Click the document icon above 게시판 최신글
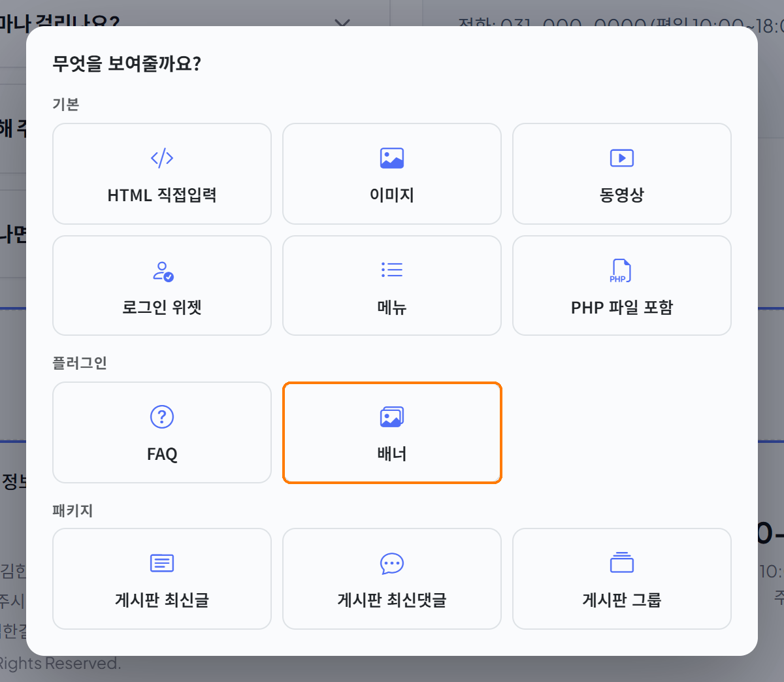The height and width of the screenshot is (682, 784). (162, 562)
